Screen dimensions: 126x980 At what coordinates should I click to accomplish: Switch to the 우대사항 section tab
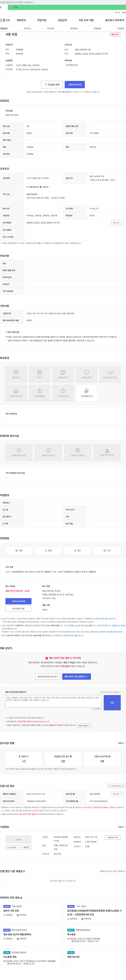pyautogui.click(x=51, y=29)
